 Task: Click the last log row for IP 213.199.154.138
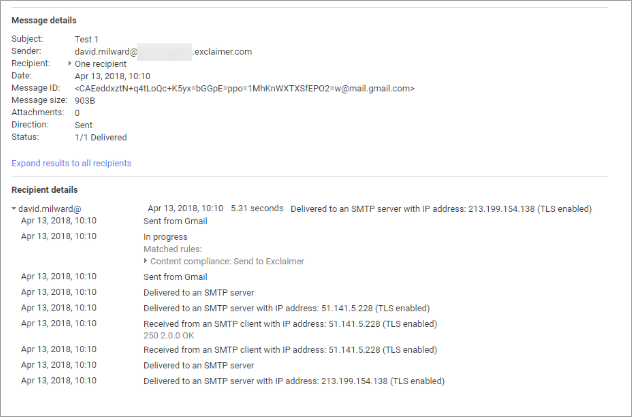pyautogui.click(x=294, y=381)
